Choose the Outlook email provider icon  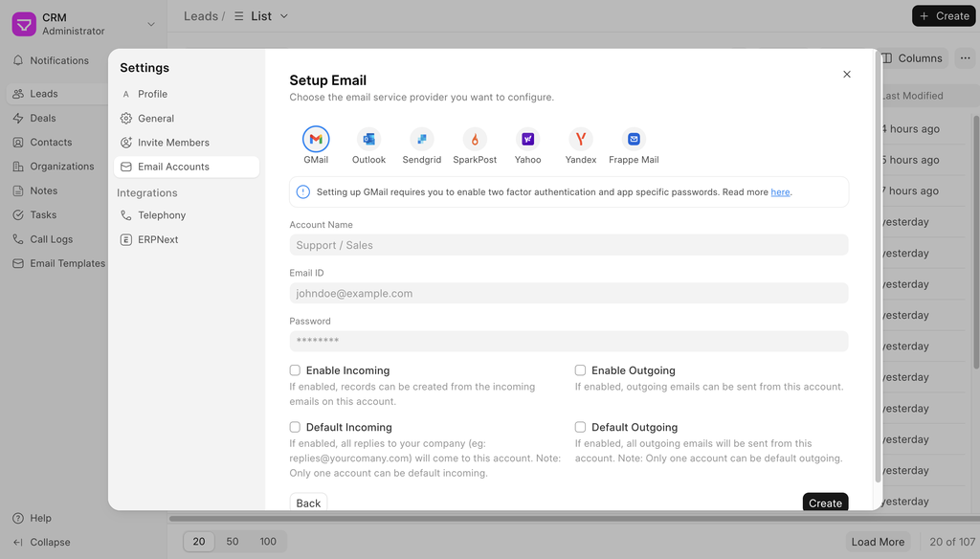pos(368,140)
